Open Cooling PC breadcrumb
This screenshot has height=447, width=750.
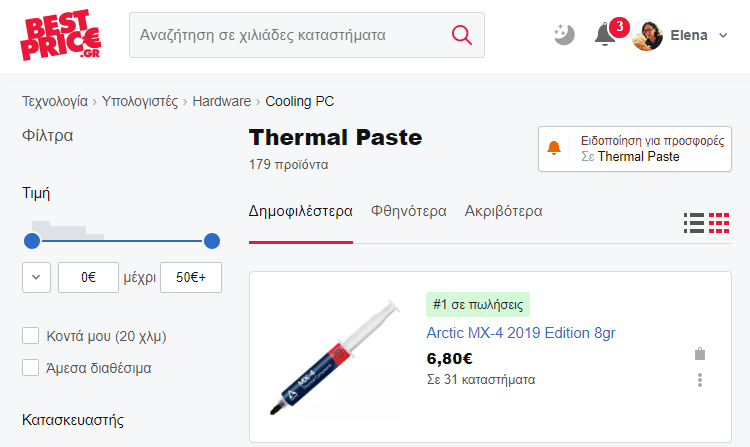point(299,101)
